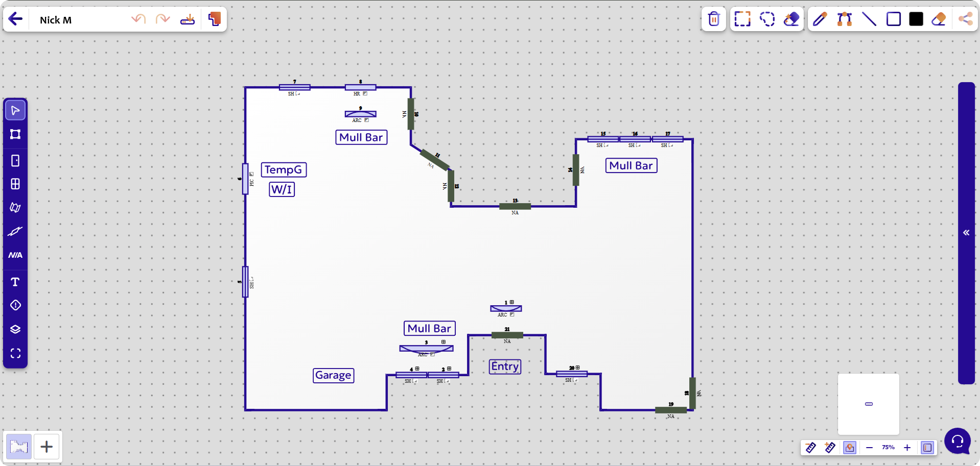
Task: Click the warning diamond icon in sidebar
Action: coord(15,305)
